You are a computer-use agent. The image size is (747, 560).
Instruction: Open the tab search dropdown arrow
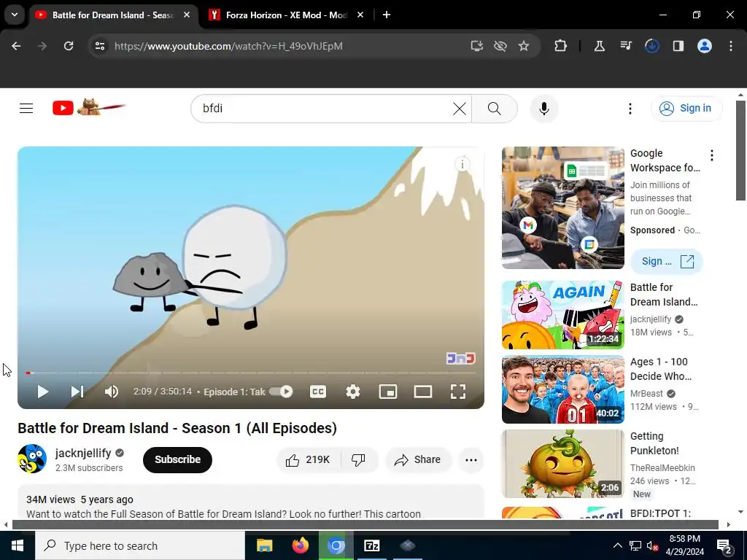click(x=15, y=15)
